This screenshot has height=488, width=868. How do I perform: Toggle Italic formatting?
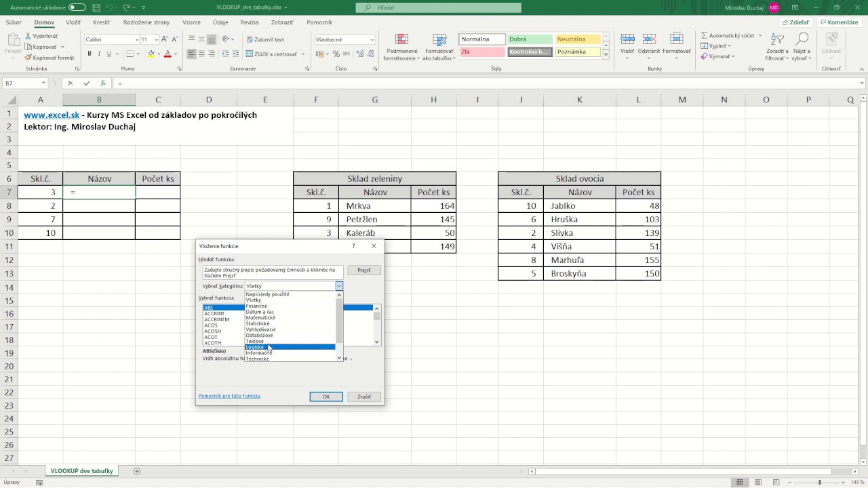[x=99, y=54]
